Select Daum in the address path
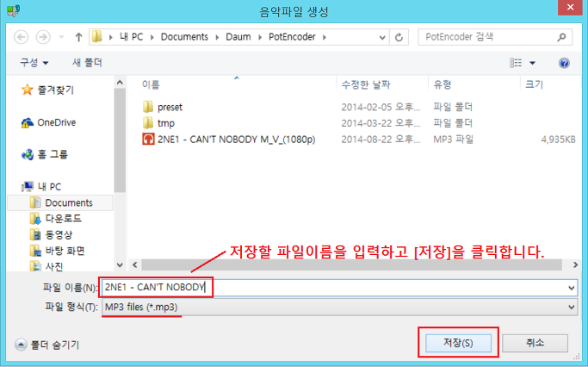The width and height of the screenshot is (588, 367). tap(238, 37)
